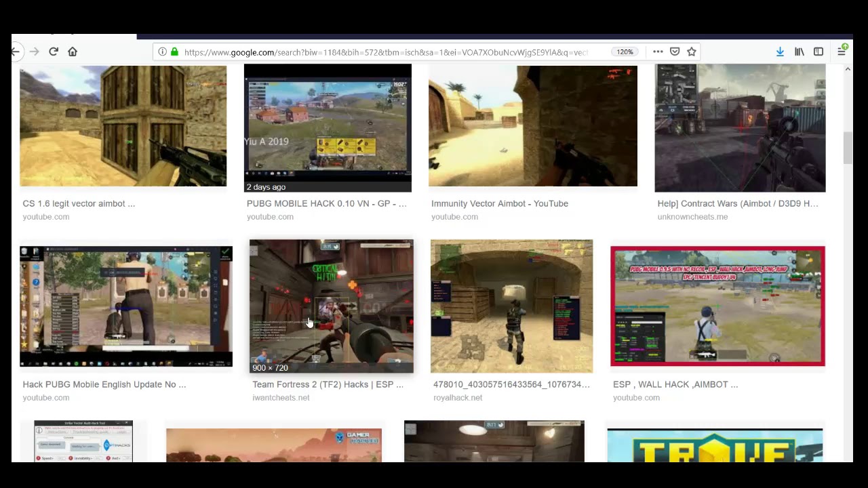
Task: Click the '2 days ago' label on PUBG image
Action: coord(266,187)
